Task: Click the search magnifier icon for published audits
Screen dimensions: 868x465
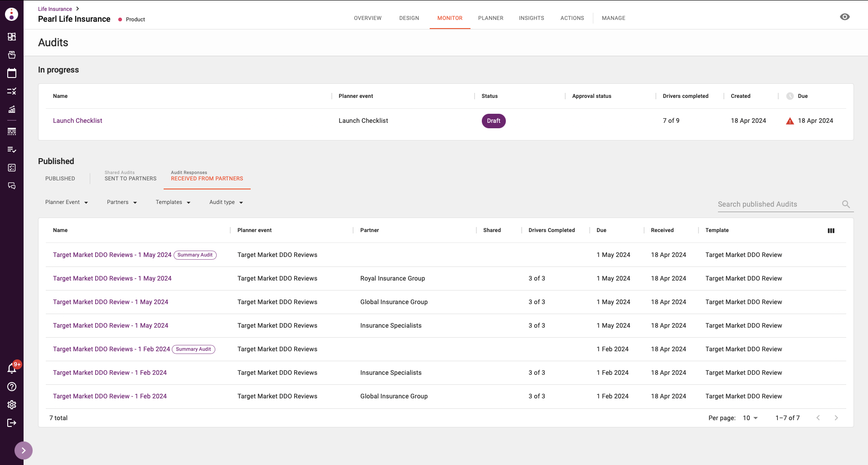Action: tap(846, 204)
